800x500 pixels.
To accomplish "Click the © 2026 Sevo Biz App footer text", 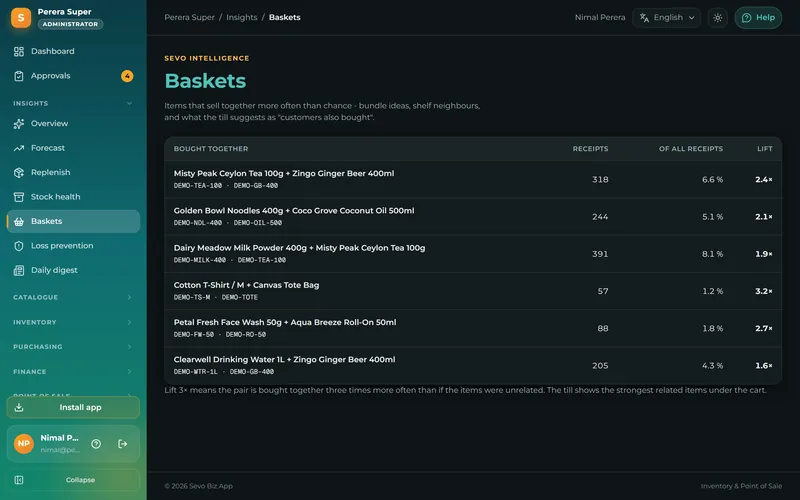I will (x=198, y=486).
